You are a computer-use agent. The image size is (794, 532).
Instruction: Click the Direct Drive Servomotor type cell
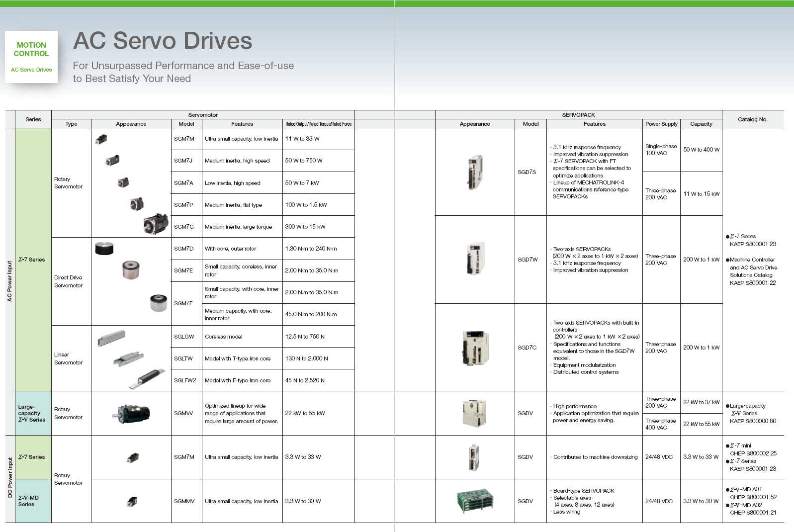(71, 281)
